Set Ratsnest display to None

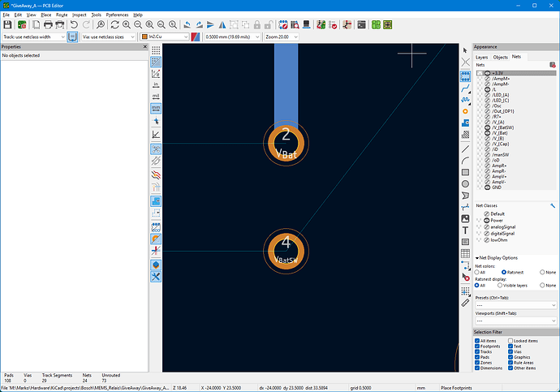pos(542,285)
